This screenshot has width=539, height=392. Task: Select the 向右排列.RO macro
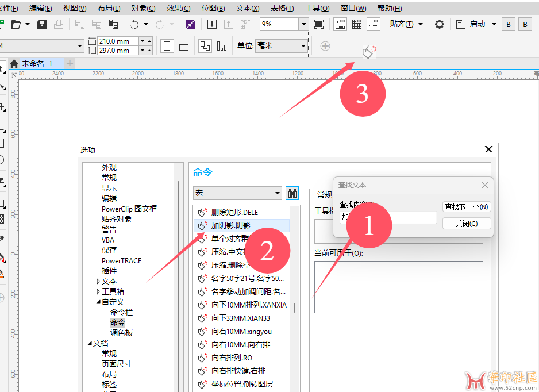click(242, 358)
